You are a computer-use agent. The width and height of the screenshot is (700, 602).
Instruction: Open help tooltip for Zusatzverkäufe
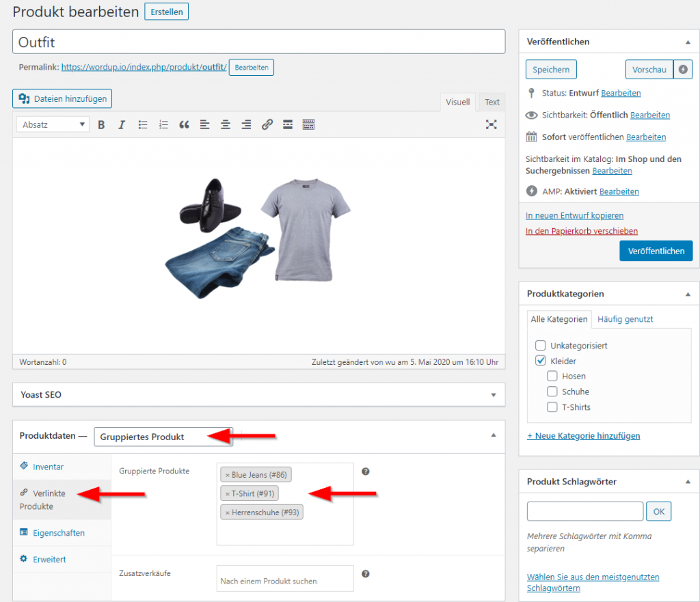[x=365, y=574]
